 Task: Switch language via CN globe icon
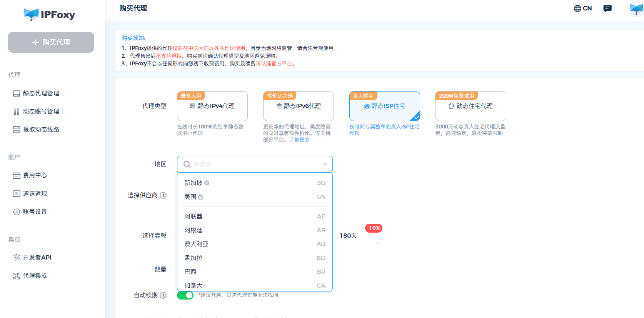tap(582, 8)
